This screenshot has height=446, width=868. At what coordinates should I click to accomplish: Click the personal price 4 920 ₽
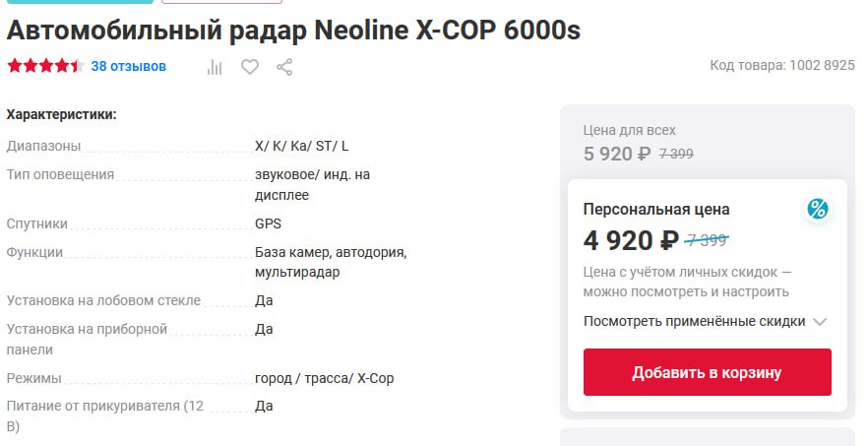point(631,240)
